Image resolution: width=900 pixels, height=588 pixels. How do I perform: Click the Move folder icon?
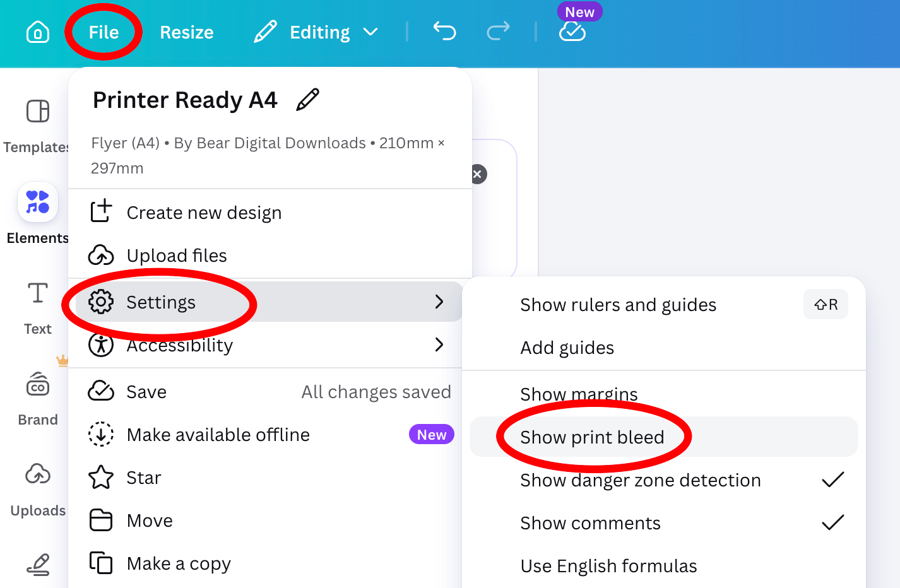101,520
